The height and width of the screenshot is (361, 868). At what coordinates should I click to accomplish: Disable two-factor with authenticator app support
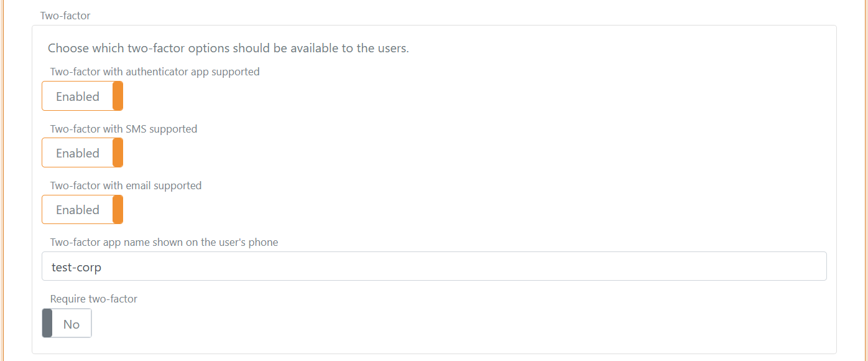[x=82, y=96]
